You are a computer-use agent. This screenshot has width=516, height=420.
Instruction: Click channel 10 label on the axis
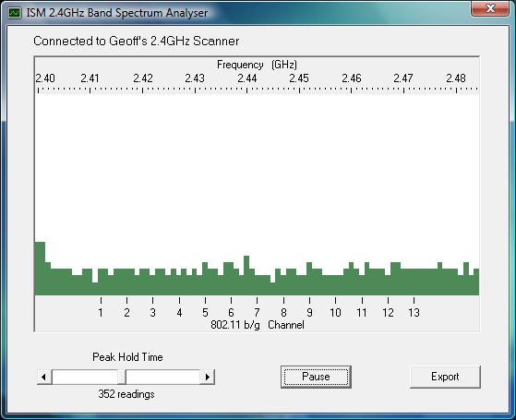tap(335, 312)
